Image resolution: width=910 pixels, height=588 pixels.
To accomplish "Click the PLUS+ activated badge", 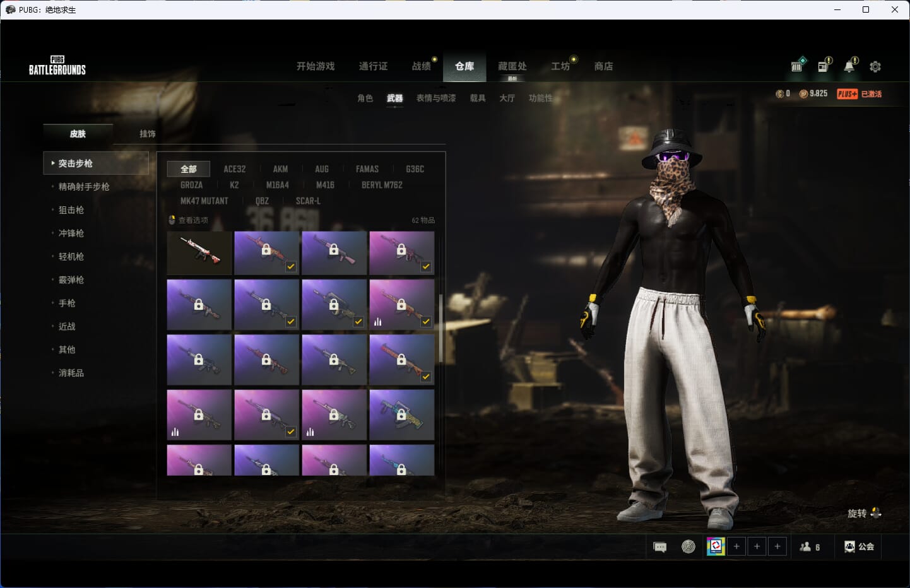I will click(x=859, y=94).
